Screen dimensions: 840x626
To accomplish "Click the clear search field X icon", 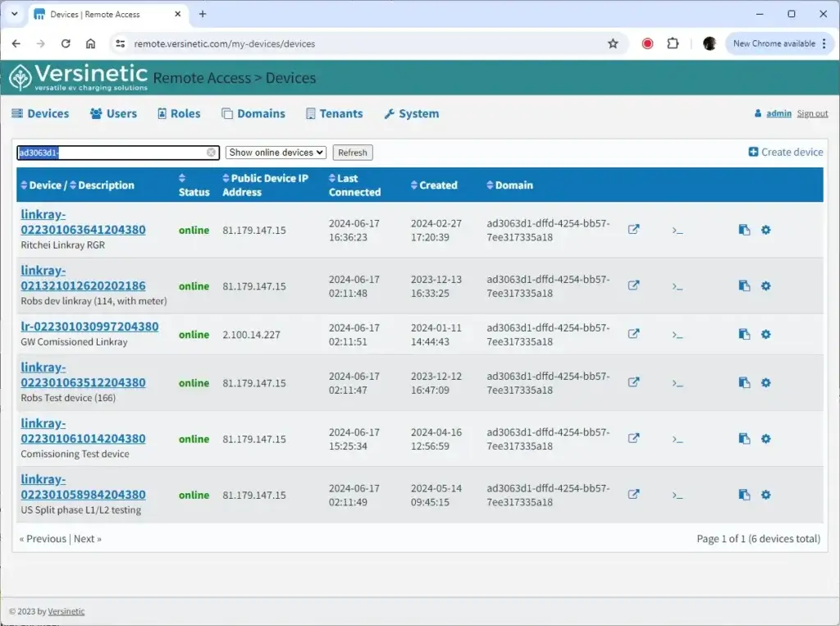I will [x=211, y=153].
